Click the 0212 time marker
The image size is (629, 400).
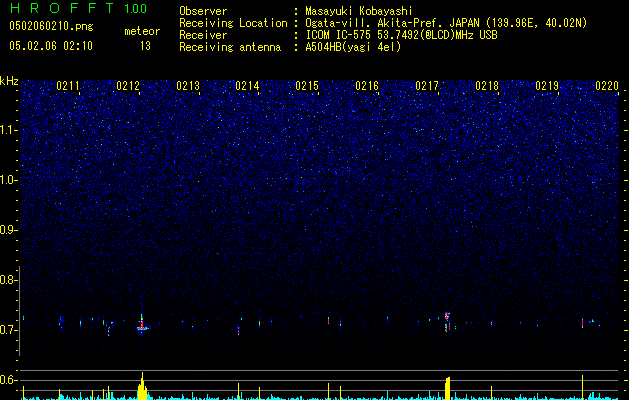(x=128, y=86)
